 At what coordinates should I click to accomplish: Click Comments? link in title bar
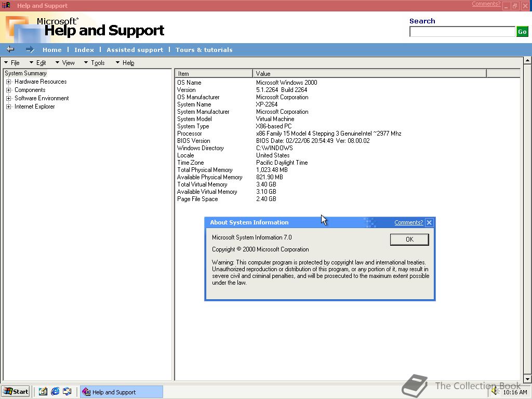tap(486, 4)
